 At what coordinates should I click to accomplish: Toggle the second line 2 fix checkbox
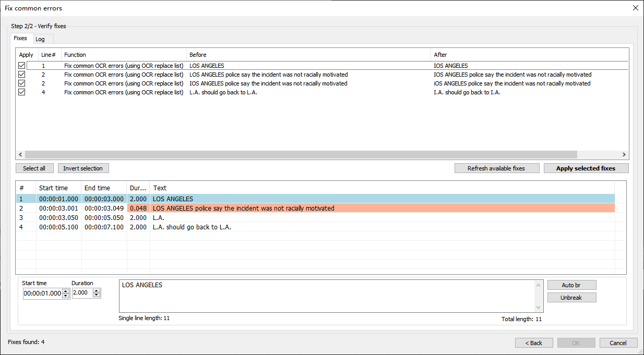tap(21, 83)
